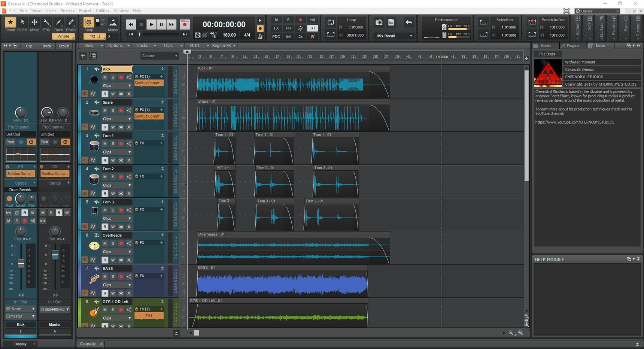644x349 pixels.
Task: Open the Process menu
Action: (x=67, y=10)
